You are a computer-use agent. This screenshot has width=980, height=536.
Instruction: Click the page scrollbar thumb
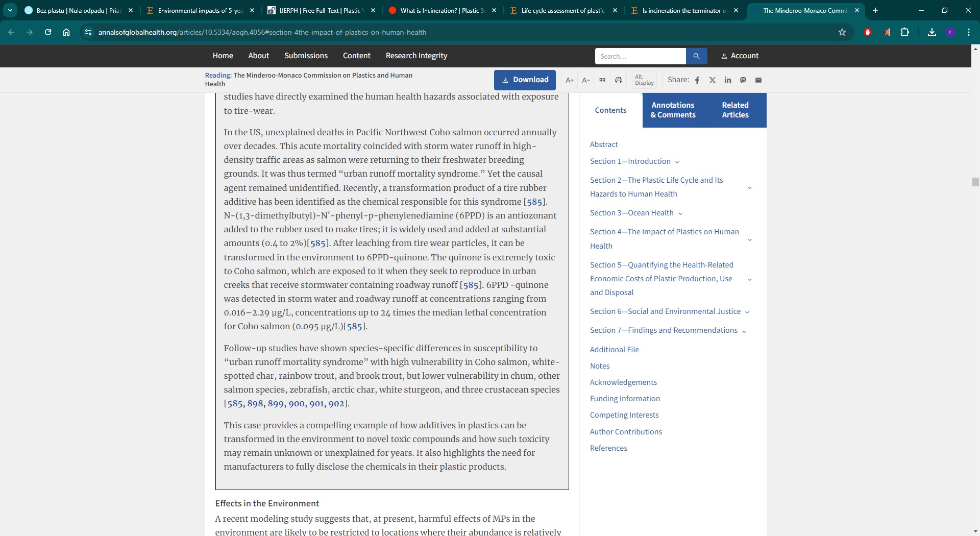click(x=975, y=182)
